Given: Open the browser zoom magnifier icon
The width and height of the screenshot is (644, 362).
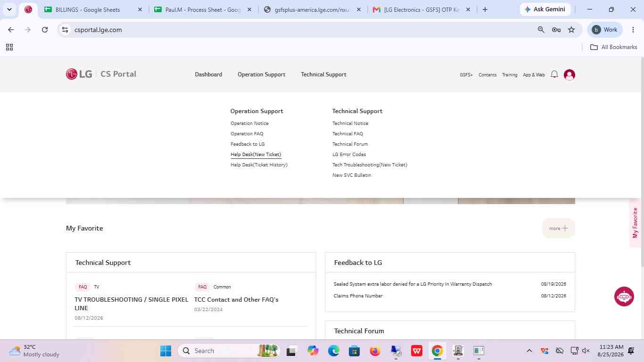Looking at the screenshot, I should click(541, 30).
